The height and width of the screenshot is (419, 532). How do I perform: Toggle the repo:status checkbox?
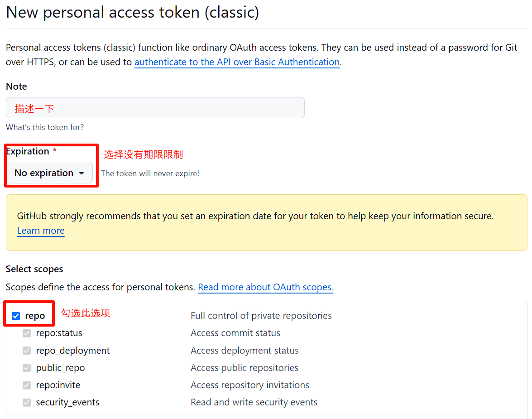point(27,333)
